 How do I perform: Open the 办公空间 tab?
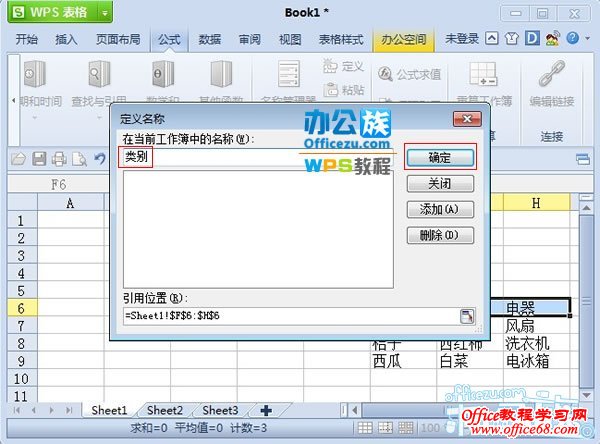pyautogui.click(x=403, y=39)
